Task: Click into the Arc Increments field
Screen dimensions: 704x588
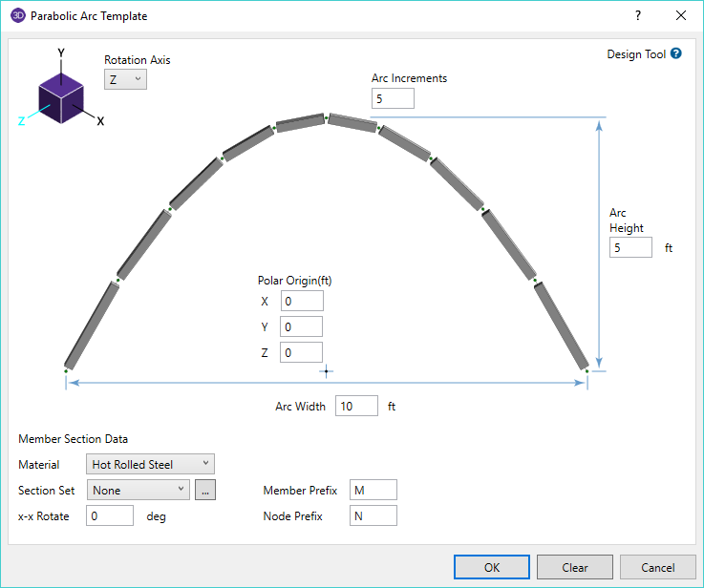Action: 393,98
